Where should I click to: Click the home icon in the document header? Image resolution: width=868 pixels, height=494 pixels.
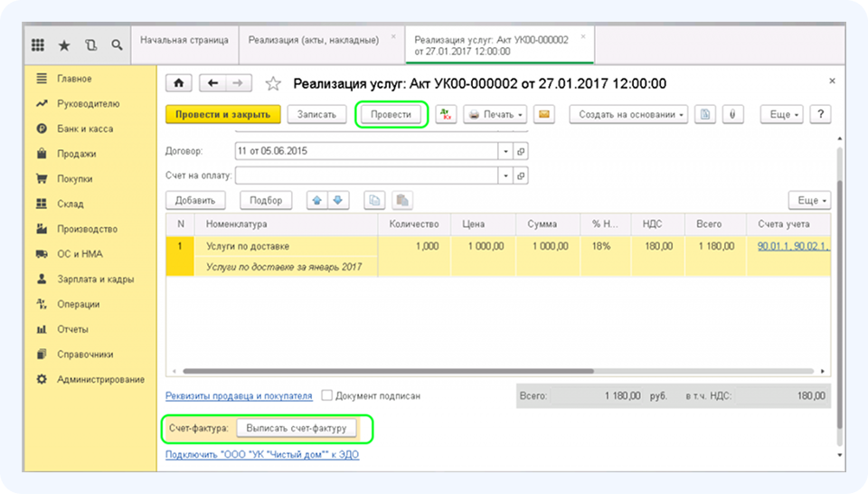(x=178, y=84)
